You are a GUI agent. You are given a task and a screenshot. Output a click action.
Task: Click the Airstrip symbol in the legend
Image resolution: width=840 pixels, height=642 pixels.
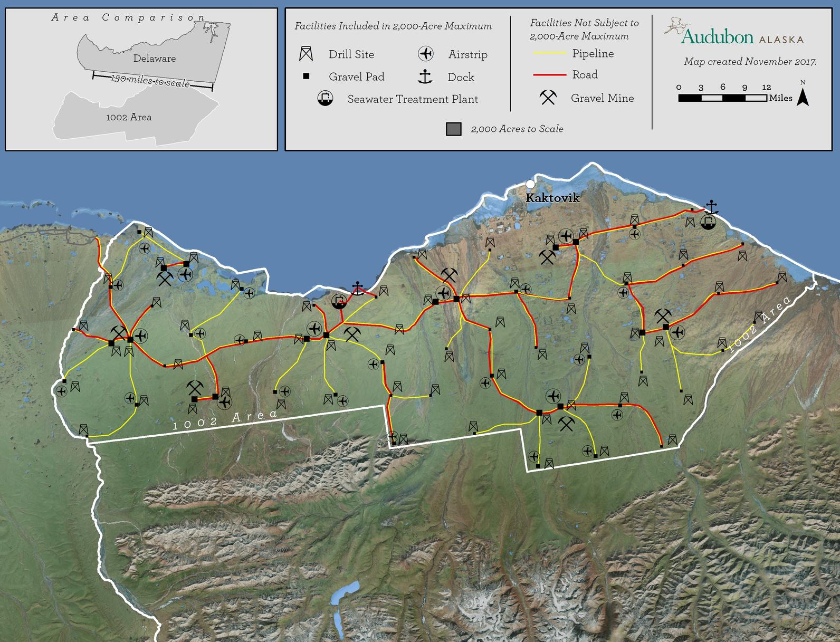click(x=425, y=54)
